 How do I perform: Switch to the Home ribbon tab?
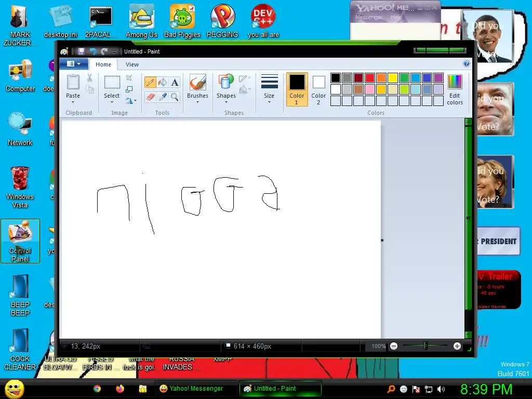click(103, 64)
